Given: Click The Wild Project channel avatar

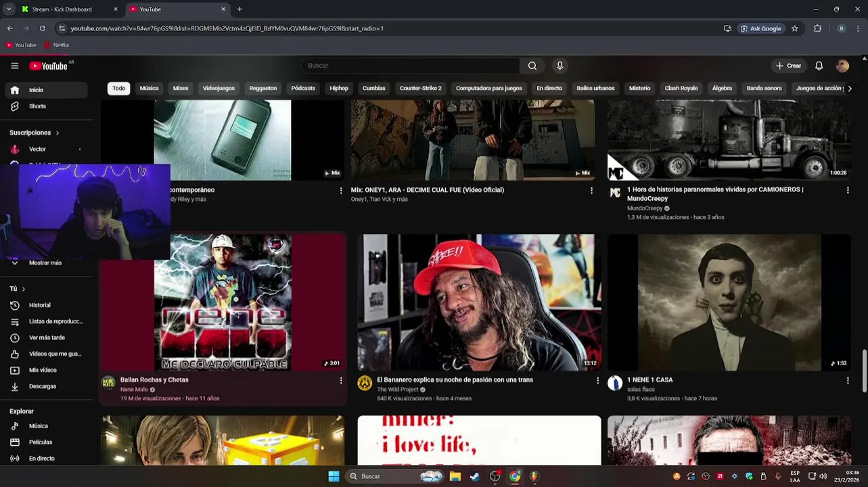Looking at the screenshot, I should point(365,384).
